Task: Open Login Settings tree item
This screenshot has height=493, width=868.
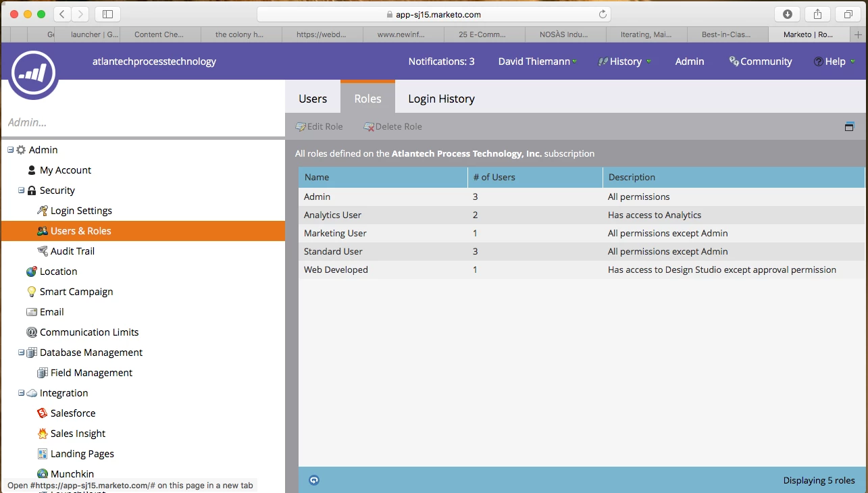Action: tap(81, 211)
